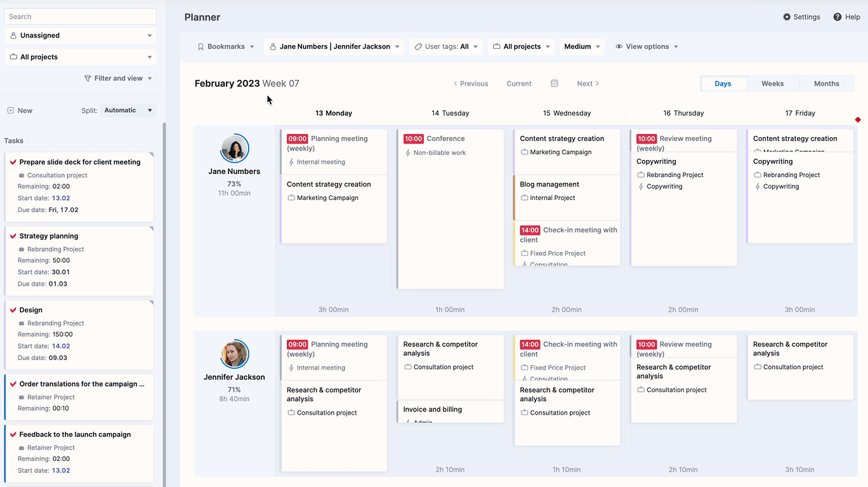The height and width of the screenshot is (487, 868).
Task: Click Jane Numbers avatar photo
Action: 235,149
